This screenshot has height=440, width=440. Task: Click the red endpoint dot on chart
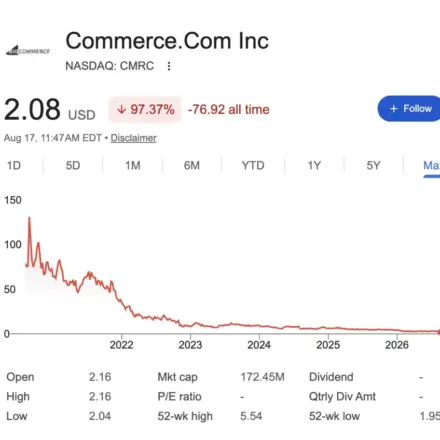pyautogui.click(x=439, y=332)
